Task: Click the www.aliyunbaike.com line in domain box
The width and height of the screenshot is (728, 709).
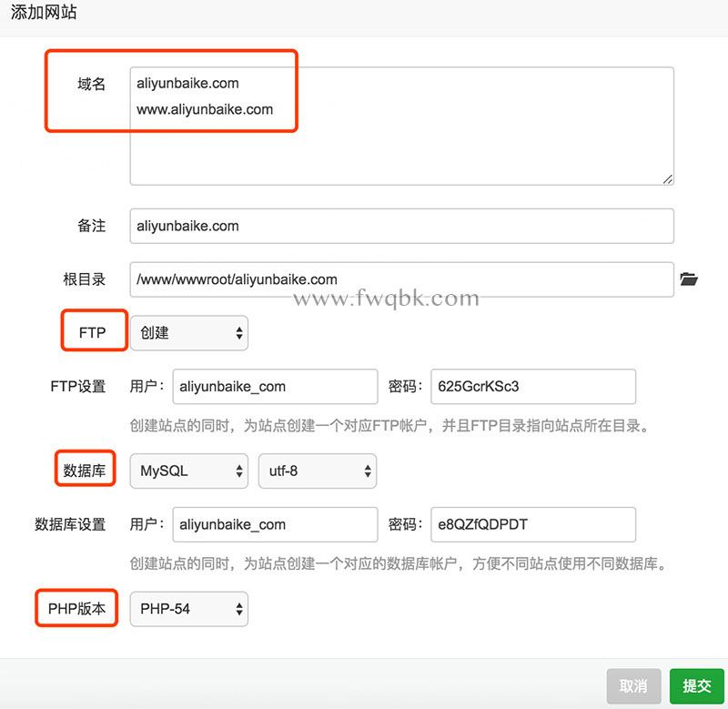Action: [x=205, y=109]
